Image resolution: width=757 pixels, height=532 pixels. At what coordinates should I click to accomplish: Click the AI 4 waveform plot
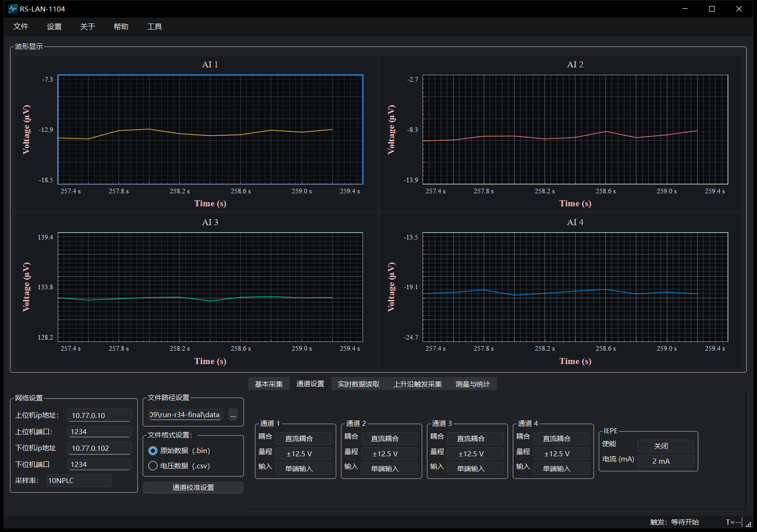click(x=575, y=287)
